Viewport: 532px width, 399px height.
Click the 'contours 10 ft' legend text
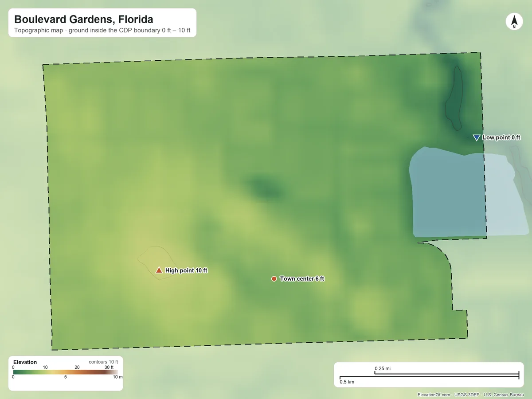coord(103,362)
